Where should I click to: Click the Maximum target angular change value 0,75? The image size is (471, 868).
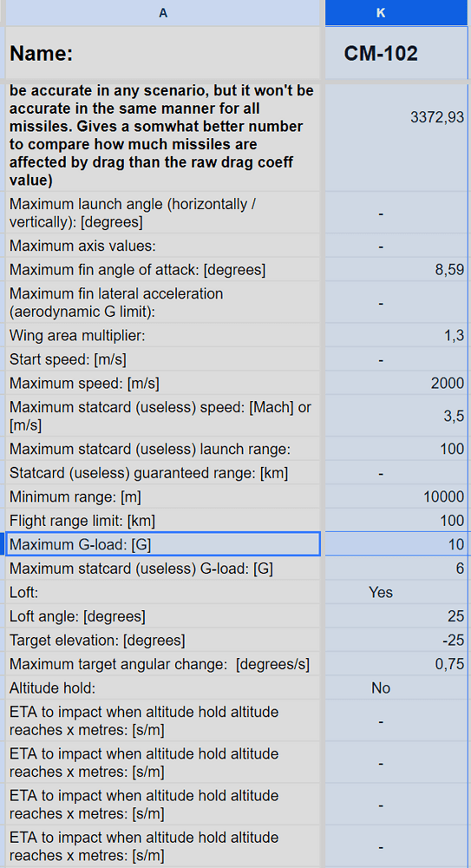click(396, 664)
